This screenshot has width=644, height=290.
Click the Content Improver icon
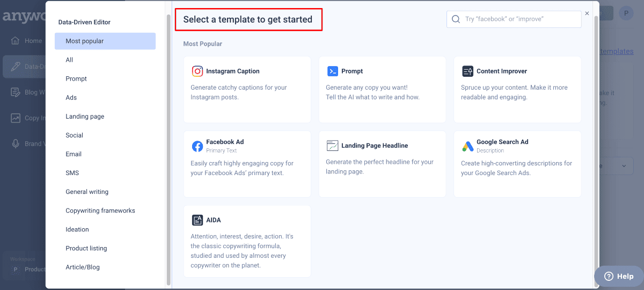click(467, 71)
